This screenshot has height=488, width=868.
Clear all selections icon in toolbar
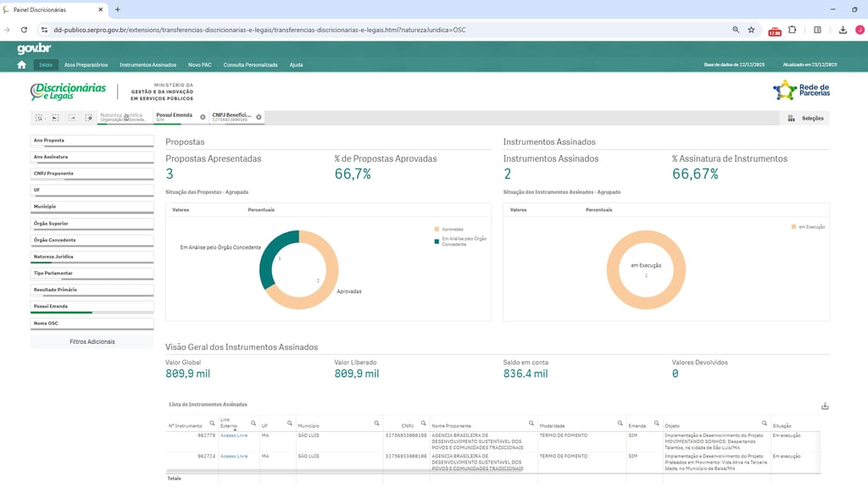tap(89, 118)
